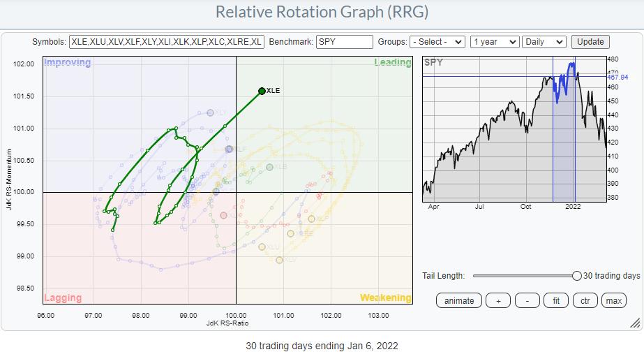Expand the Daily interval dropdown
Viewport: 644px width, 352px height.
point(544,42)
